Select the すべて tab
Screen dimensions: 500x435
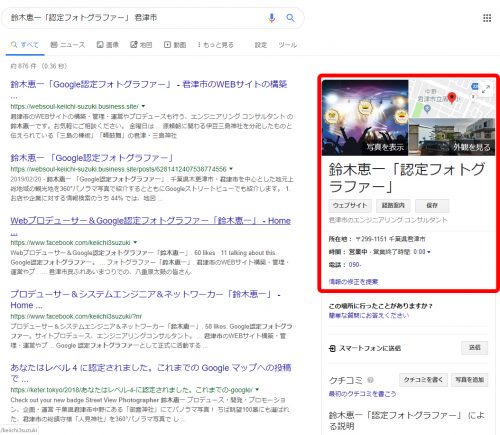click(25, 45)
